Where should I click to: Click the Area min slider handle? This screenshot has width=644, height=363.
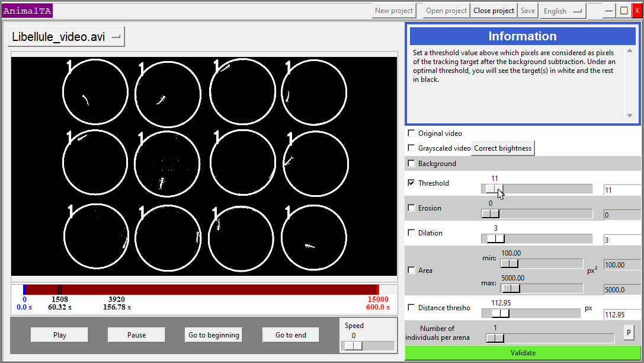coord(510,263)
